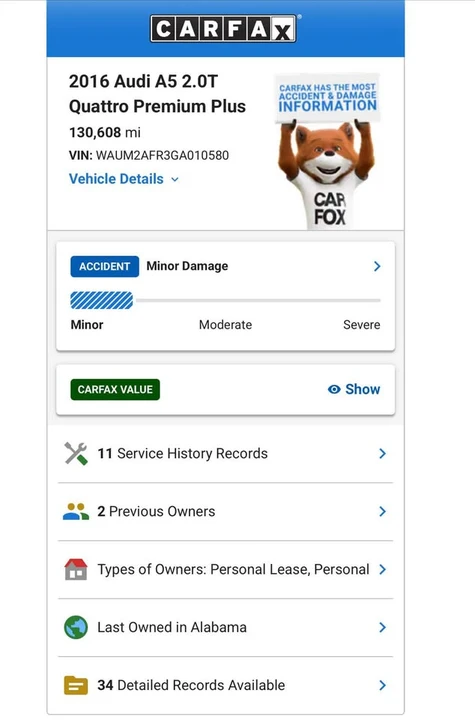Open 34 Detailed Records Available
475x720 pixels.
[x=225, y=686]
